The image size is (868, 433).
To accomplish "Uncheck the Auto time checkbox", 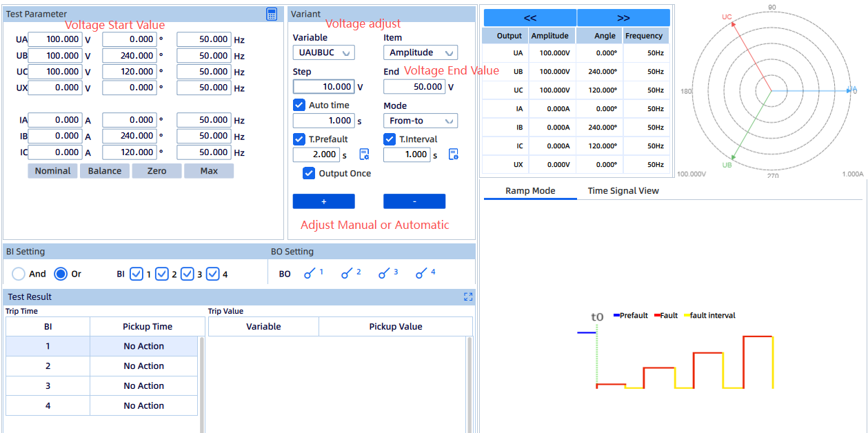I will click(299, 105).
